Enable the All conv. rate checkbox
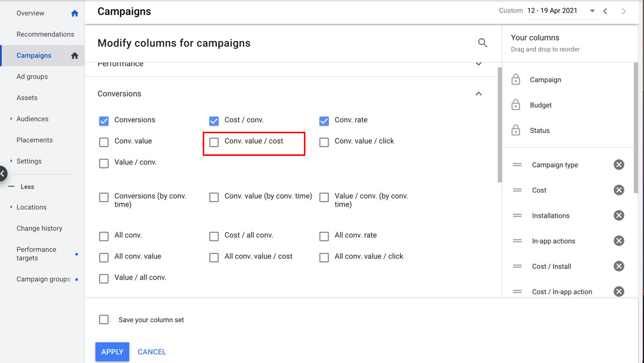Image resolution: width=644 pixels, height=363 pixels. tap(324, 236)
